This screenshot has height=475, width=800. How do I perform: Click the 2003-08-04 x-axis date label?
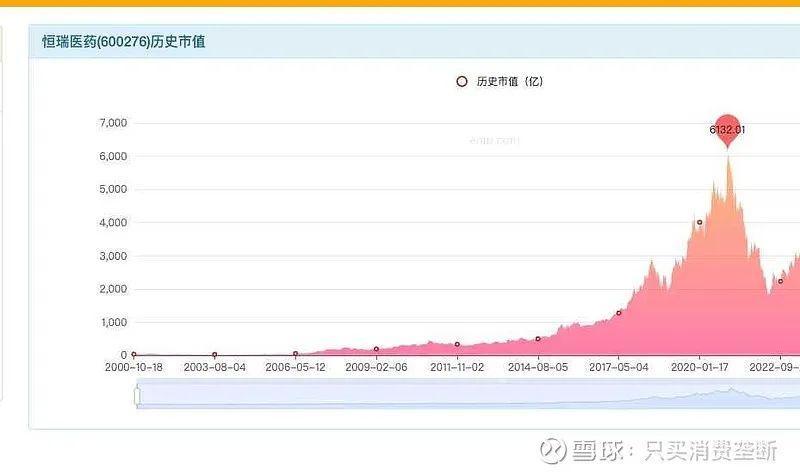pyautogui.click(x=214, y=367)
